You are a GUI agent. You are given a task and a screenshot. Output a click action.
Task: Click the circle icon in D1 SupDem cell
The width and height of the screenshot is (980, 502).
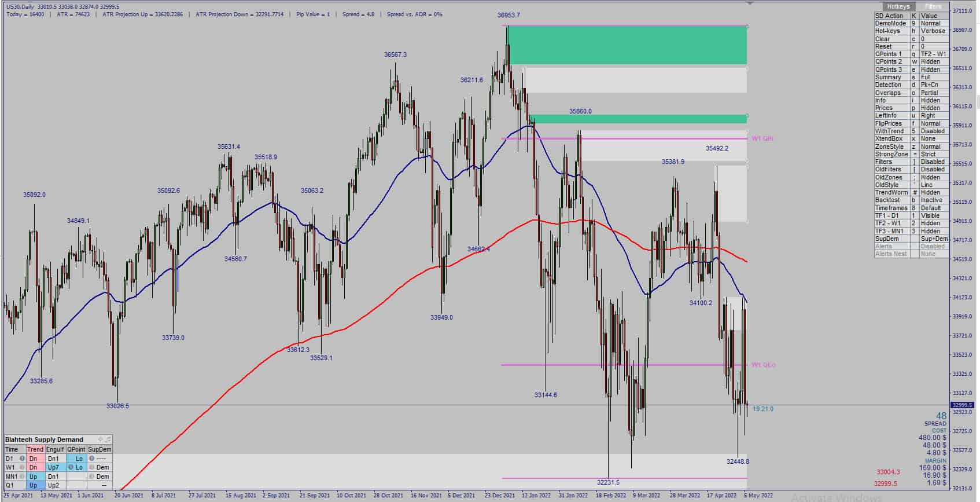click(x=91, y=459)
